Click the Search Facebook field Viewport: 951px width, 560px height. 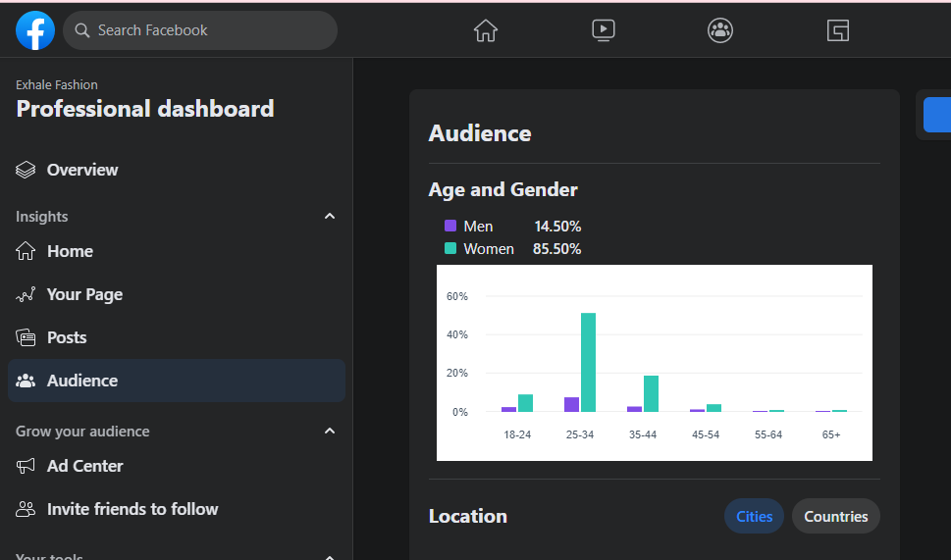tap(206, 30)
